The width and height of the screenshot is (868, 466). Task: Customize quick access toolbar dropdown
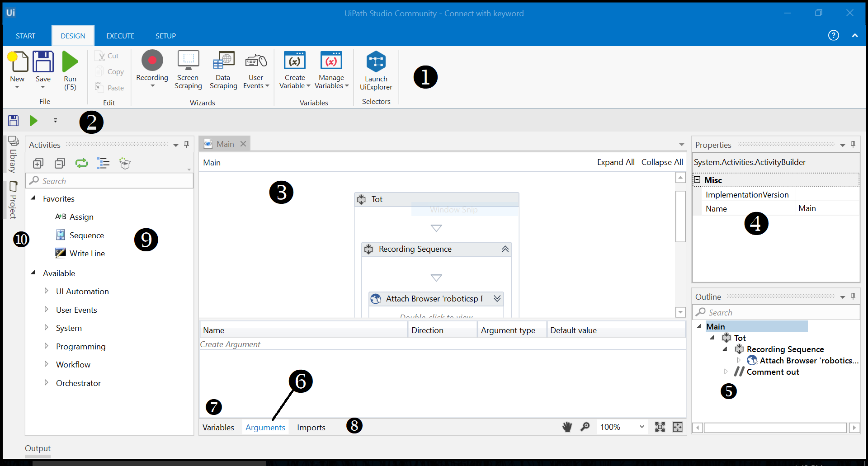point(55,121)
